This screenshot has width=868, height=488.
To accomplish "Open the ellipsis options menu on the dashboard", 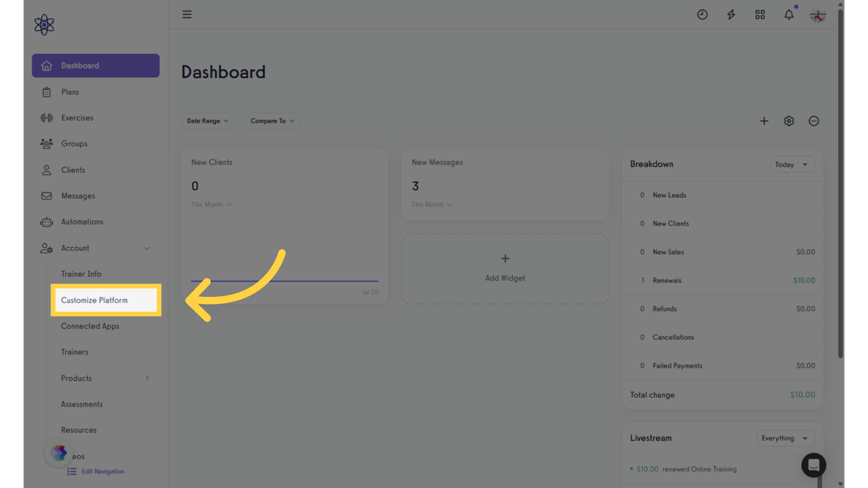I will [814, 121].
